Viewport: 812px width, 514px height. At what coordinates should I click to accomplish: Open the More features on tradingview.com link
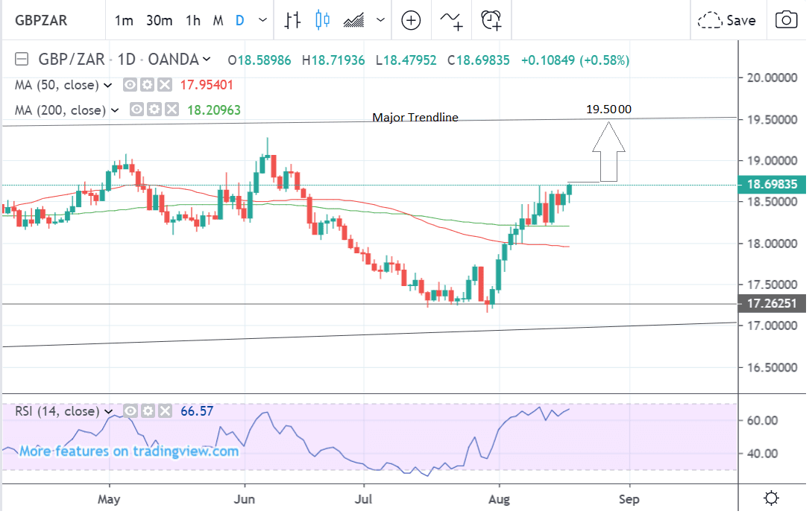coord(128,451)
